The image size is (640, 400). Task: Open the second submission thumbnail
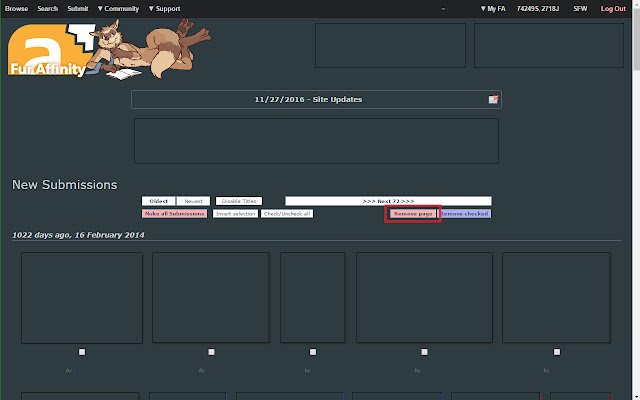(211, 298)
